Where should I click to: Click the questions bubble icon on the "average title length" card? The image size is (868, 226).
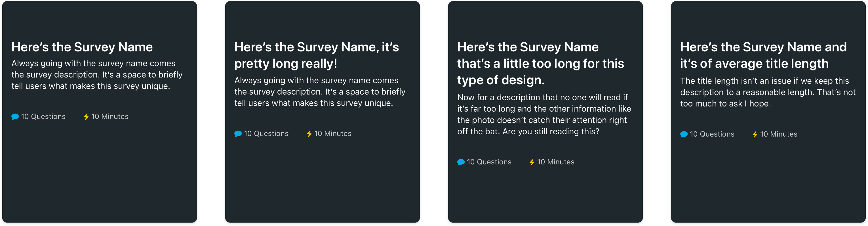(x=684, y=134)
